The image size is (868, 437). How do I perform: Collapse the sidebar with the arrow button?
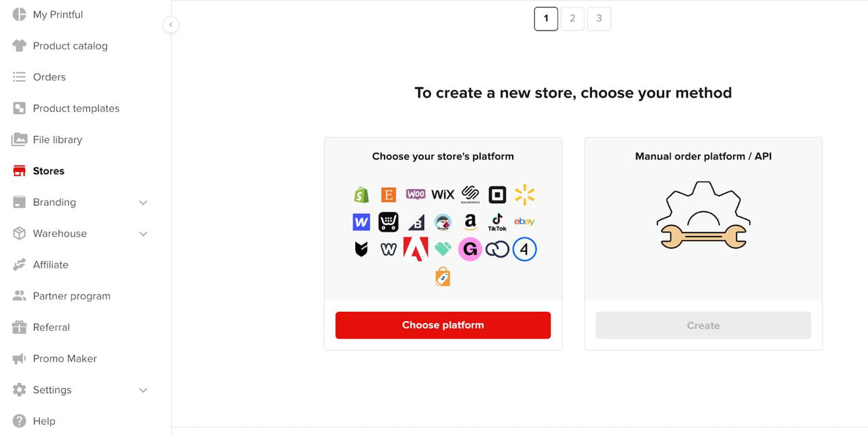tap(170, 25)
